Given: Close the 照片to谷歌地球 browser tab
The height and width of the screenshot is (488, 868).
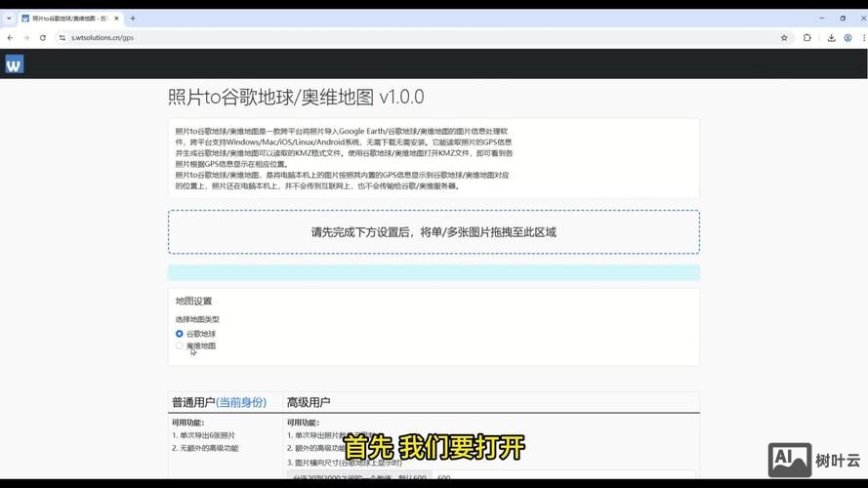Looking at the screenshot, I should pos(116,19).
